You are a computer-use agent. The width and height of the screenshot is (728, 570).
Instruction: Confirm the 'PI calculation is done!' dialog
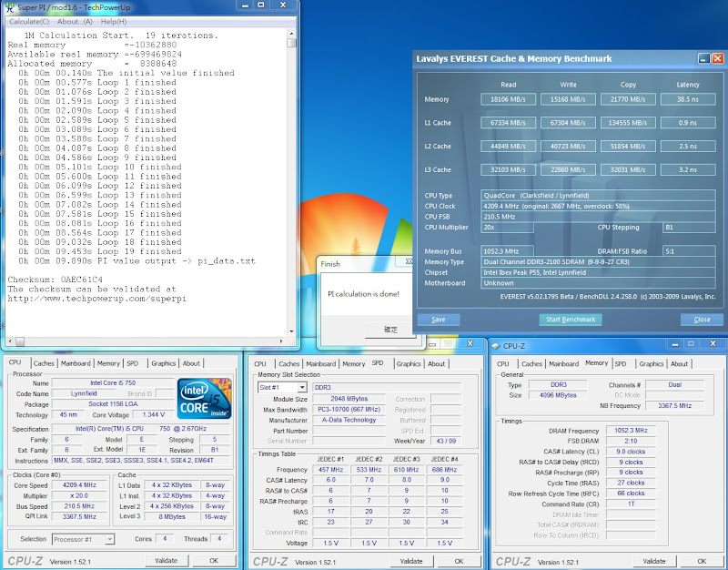tap(390, 330)
